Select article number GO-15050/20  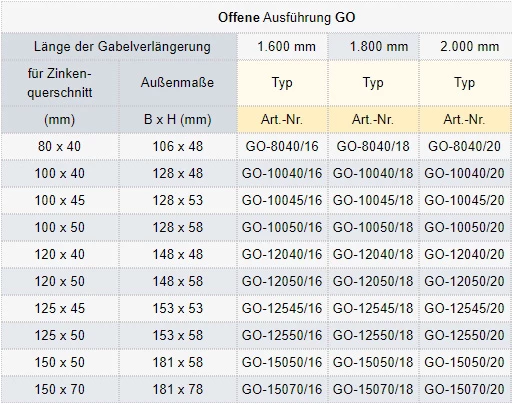[464, 362]
